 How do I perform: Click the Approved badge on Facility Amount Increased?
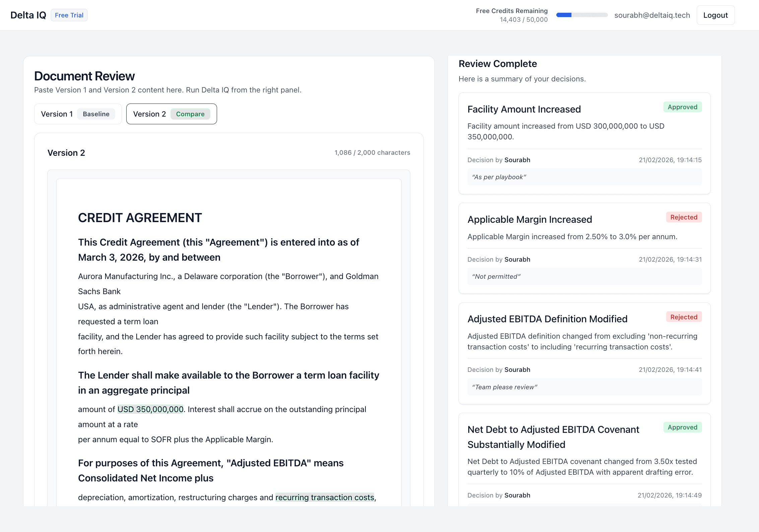pos(683,107)
